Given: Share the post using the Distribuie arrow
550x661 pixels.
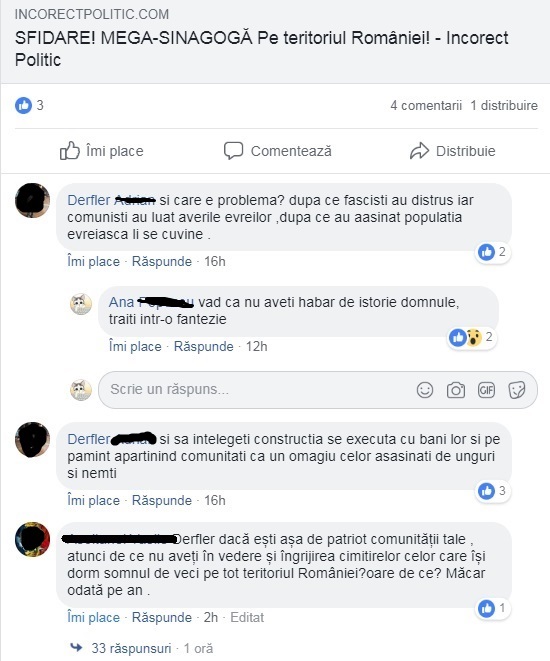Looking at the screenshot, I should (x=452, y=151).
